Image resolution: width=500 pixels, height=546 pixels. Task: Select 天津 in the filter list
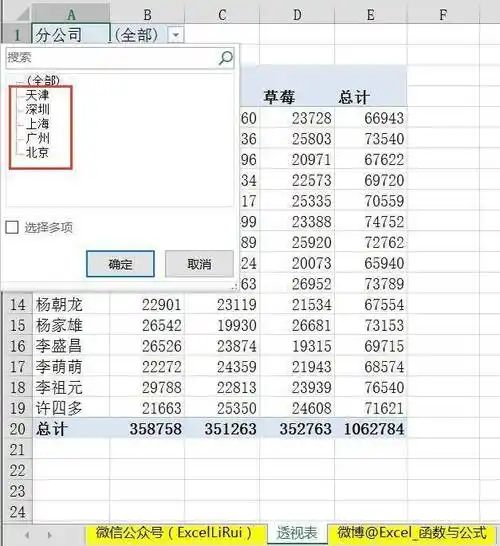38,95
